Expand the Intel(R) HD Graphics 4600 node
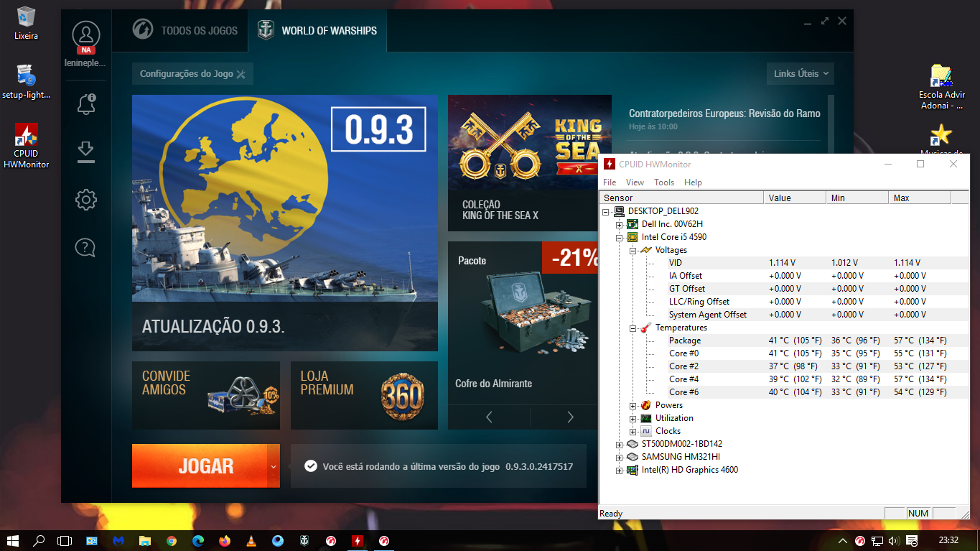980x551 pixels. 620,470
